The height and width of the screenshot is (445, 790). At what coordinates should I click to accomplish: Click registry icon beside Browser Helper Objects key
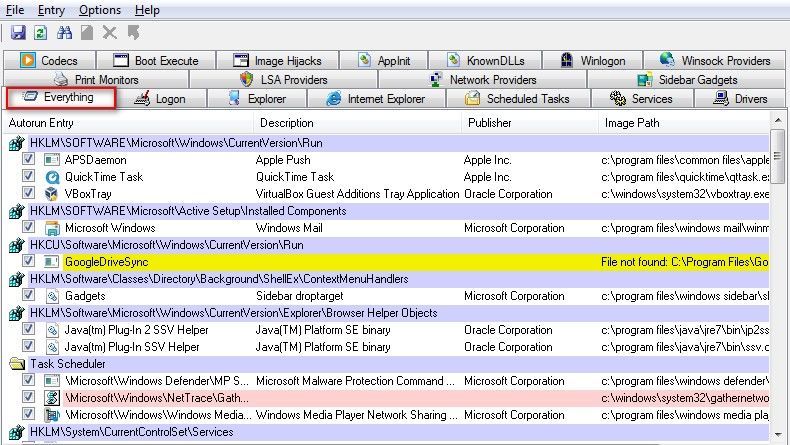tap(17, 313)
